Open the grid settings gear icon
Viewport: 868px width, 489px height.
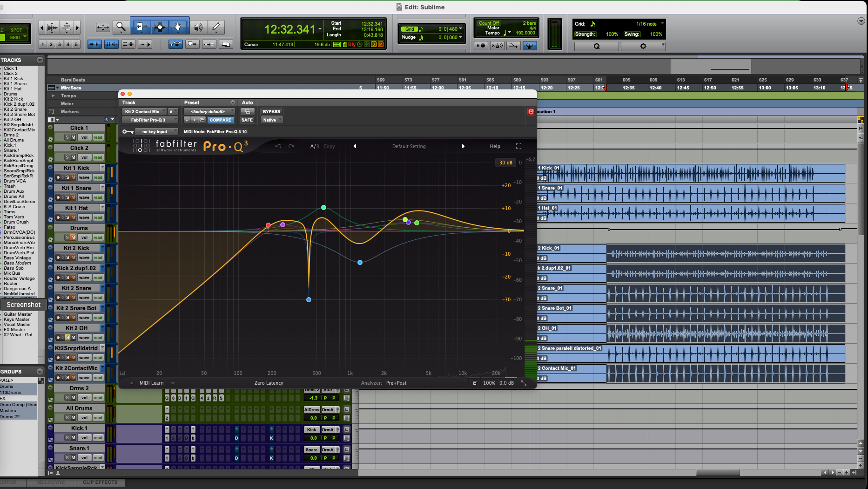tap(643, 46)
